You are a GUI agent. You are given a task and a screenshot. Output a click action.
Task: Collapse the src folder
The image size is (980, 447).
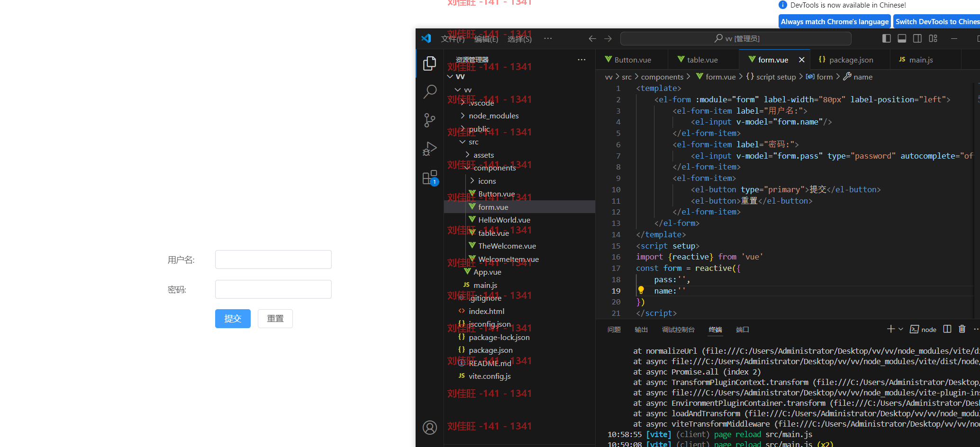519,142
